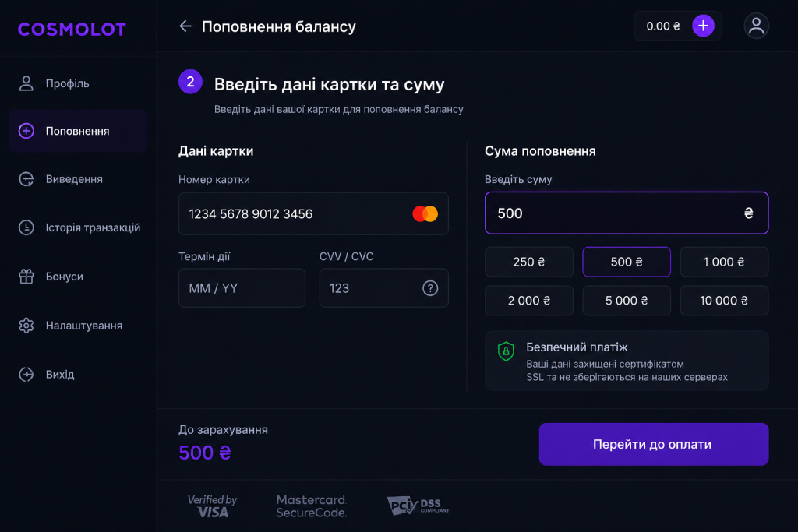Select the 250 ₴ preset amount
The image size is (798, 532).
point(529,262)
